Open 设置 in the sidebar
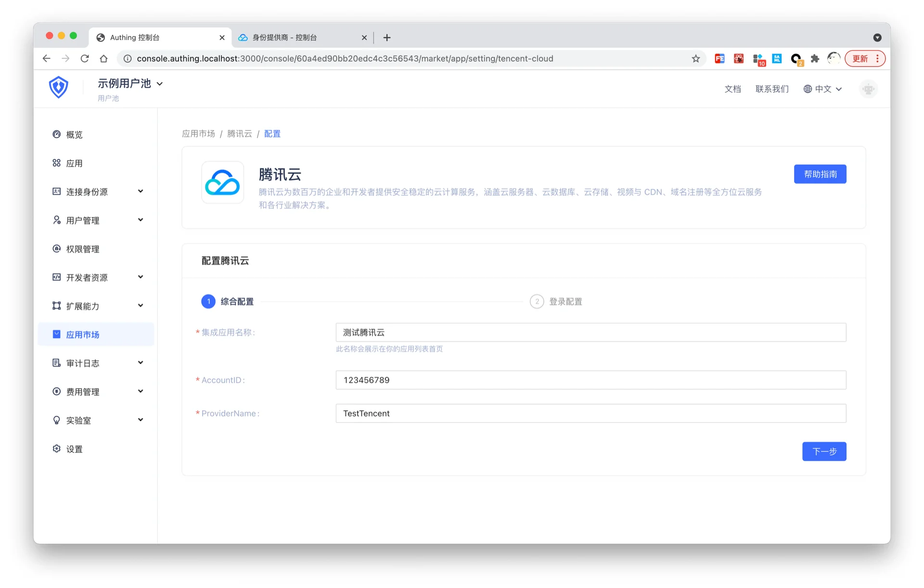Viewport: 924px width, 588px height. point(96,449)
